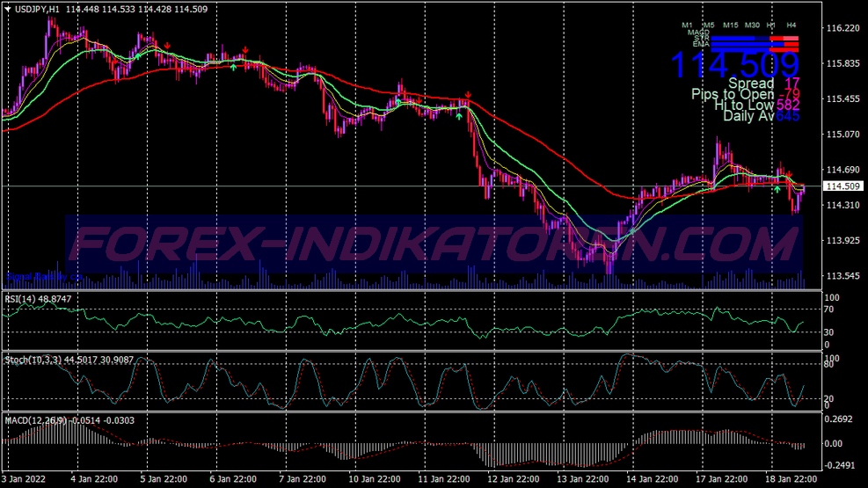This screenshot has height=488, width=868.
Task: Click the RSI level 70 axis label
Action: pyautogui.click(x=830, y=310)
